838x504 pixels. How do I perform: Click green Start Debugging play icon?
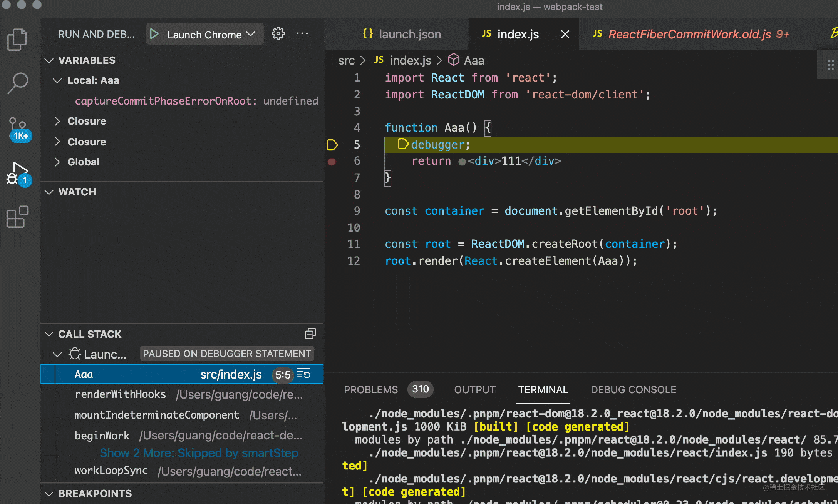[154, 34]
